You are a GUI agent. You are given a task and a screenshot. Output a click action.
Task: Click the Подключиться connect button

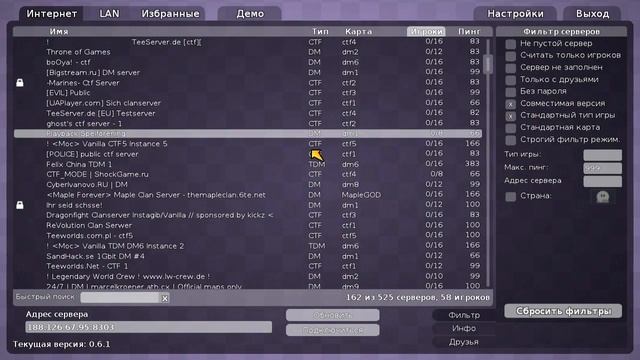point(333,330)
